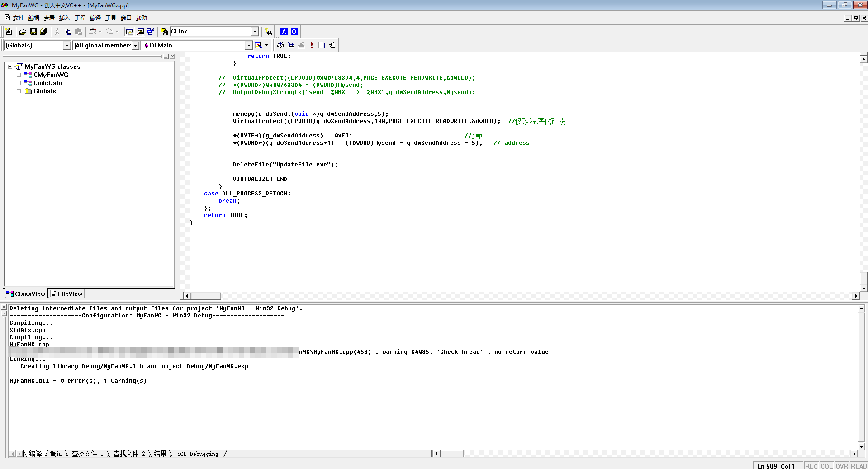Click the WizardBar actions wand icon
Screen dimensions: 868x469
click(258, 45)
